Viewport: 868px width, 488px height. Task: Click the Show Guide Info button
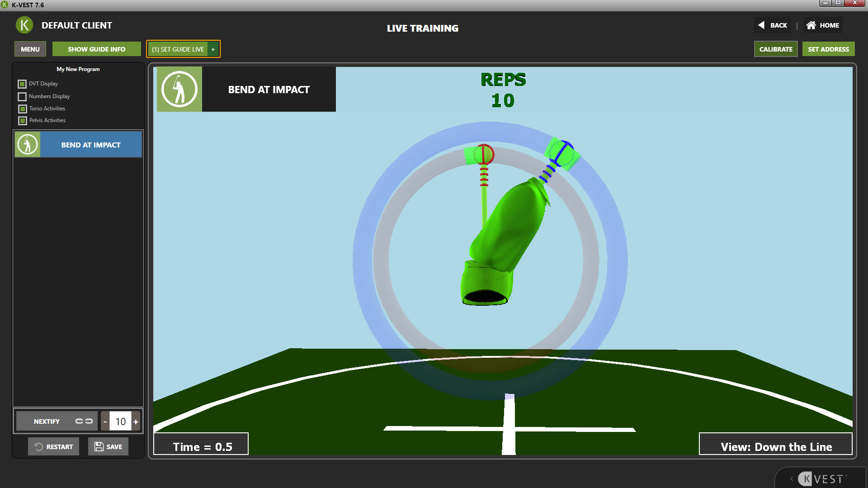[96, 49]
